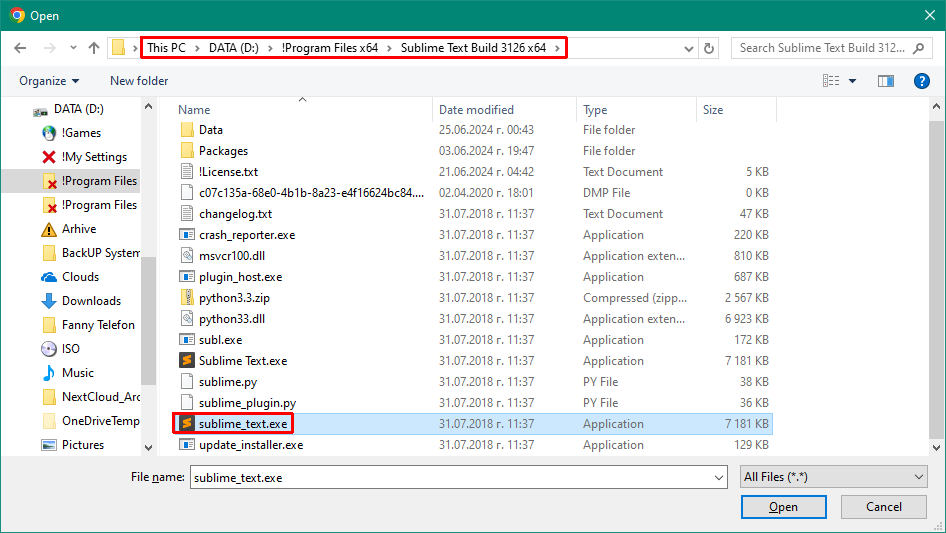Select DATA (D:) drive in sidebar
This screenshot has height=533, width=946.
[x=78, y=109]
